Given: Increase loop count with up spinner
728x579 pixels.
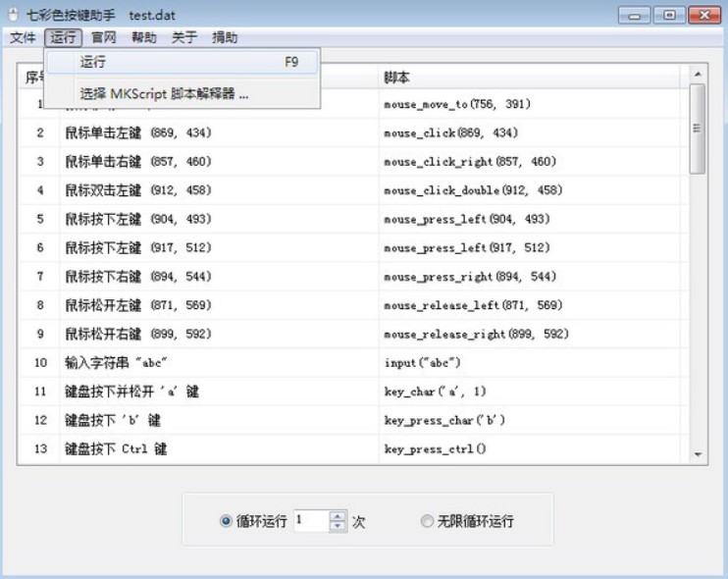Looking at the screenshot, I should pos(338,516).
